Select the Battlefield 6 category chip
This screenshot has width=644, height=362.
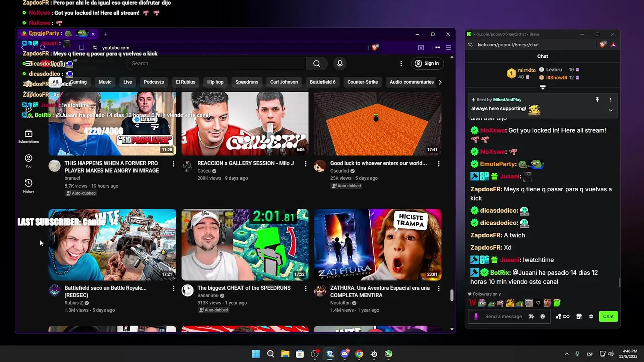click(323, 82)
